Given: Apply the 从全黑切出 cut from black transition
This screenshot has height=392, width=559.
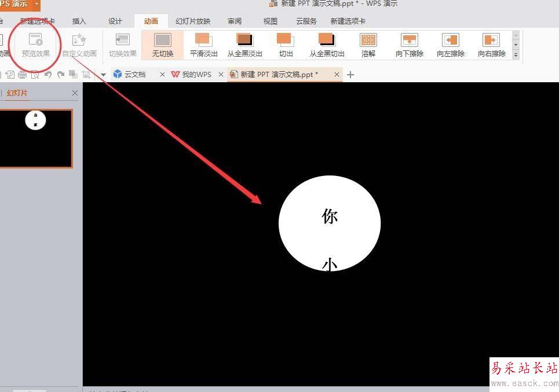Looking at the screenshot, I should 327,45.
